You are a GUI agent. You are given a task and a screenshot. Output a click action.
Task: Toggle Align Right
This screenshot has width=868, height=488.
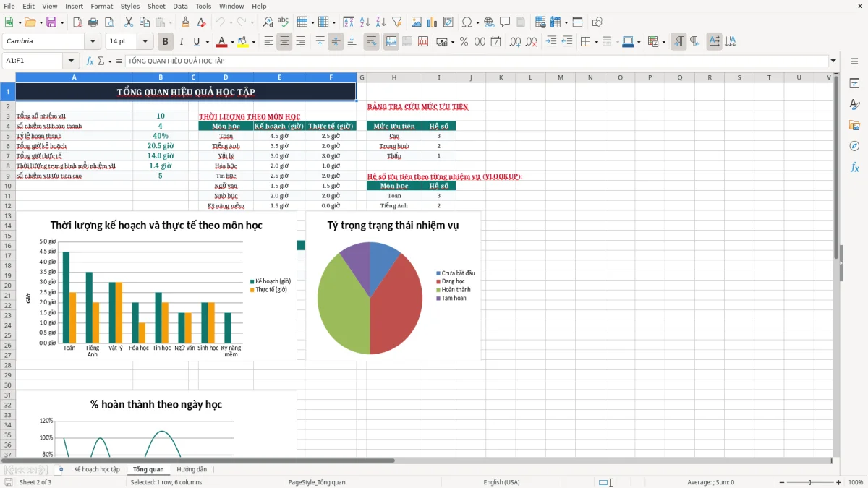pos(300,42)
